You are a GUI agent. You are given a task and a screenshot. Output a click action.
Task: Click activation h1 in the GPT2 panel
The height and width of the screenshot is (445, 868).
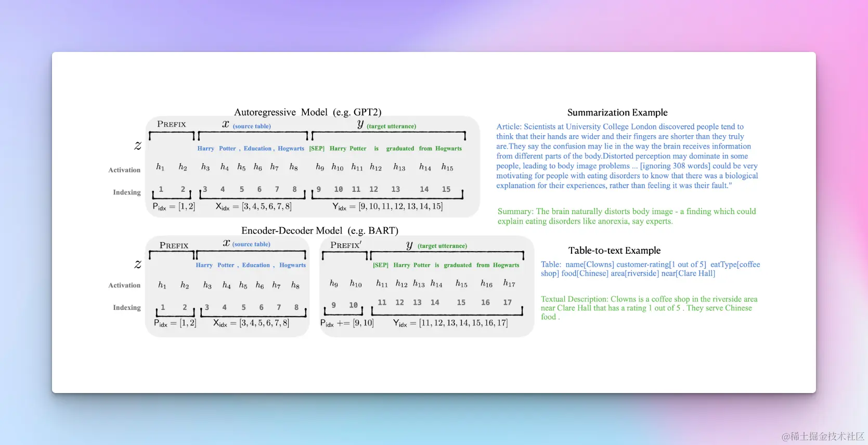point(160,167)
